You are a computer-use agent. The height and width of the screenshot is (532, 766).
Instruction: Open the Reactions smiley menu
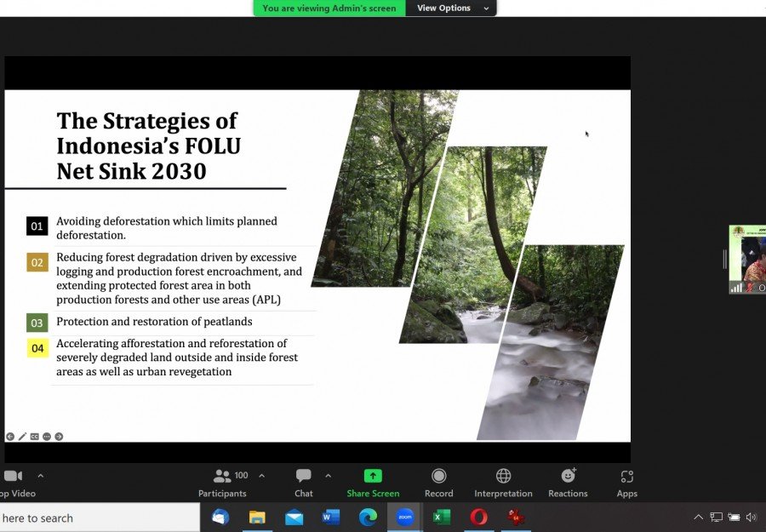point(568,477)
